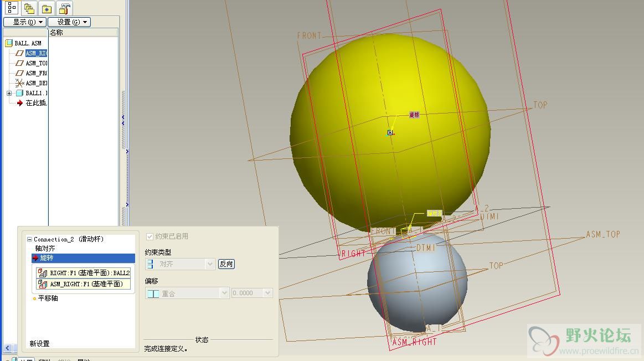The height and width of the screenshot is (361, 644).
Task: Switch to the model tree tab icon
Action: coord(12,8)
